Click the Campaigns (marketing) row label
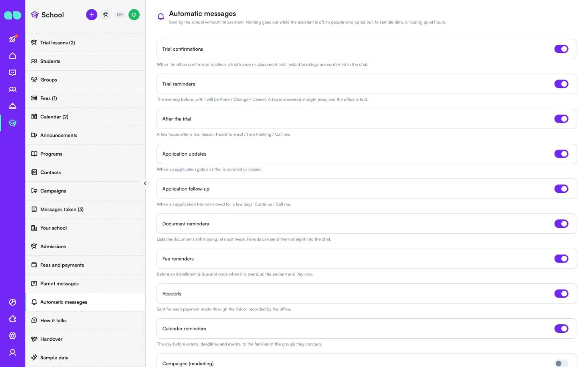This screenshot has width=588, height=367. [188, 364]
